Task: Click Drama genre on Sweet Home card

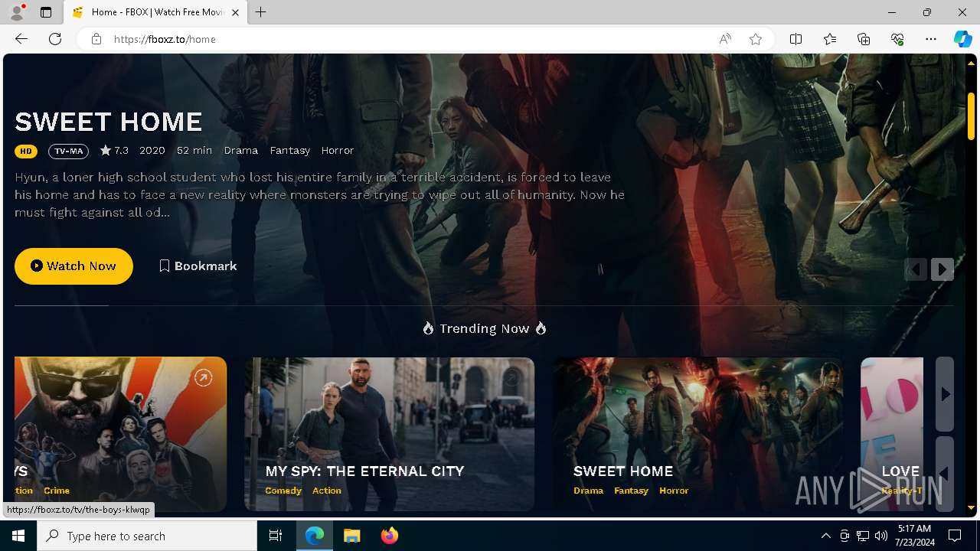Action: pyautogui.click(x=589, y=491)
